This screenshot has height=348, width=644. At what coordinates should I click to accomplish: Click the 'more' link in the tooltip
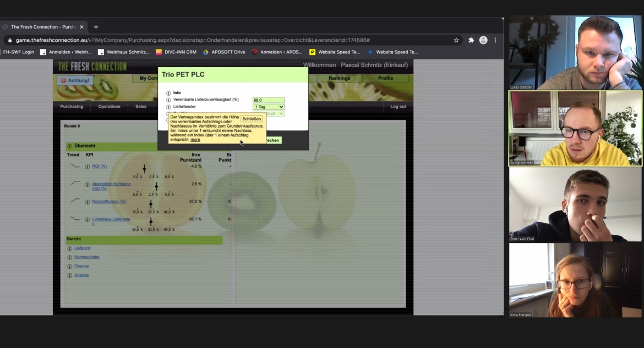pos(195,140)
